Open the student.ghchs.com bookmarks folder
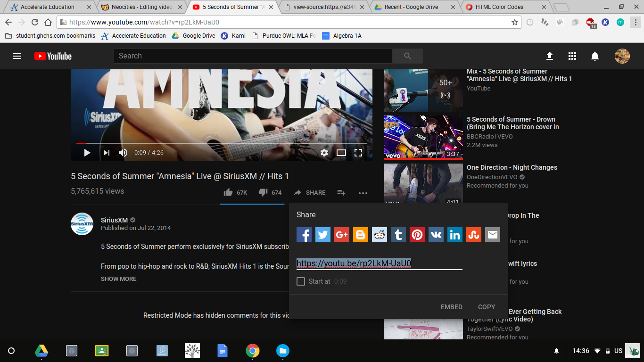Screen dimensions: 644x362 pos(50,35)
